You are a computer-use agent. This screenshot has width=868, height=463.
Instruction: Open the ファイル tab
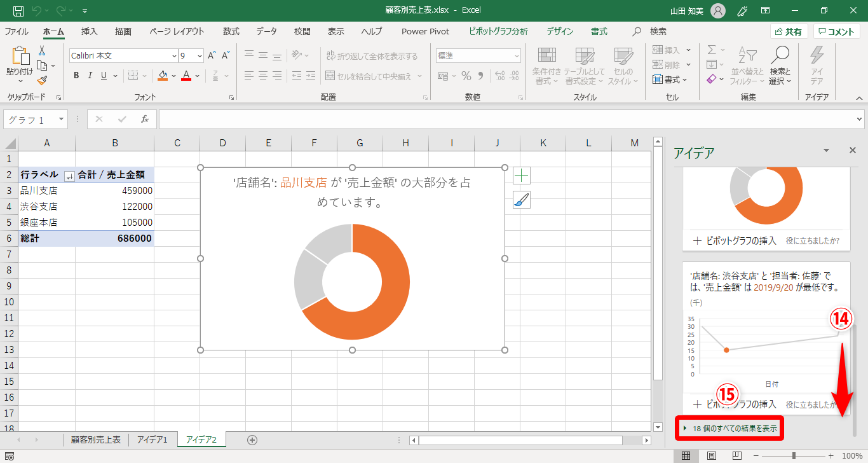coord(17,31)
